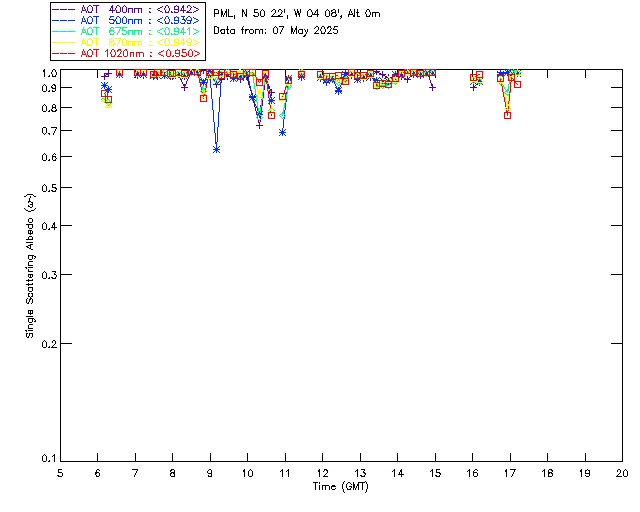Click the Single Scattering Albedo axis title

30,266
